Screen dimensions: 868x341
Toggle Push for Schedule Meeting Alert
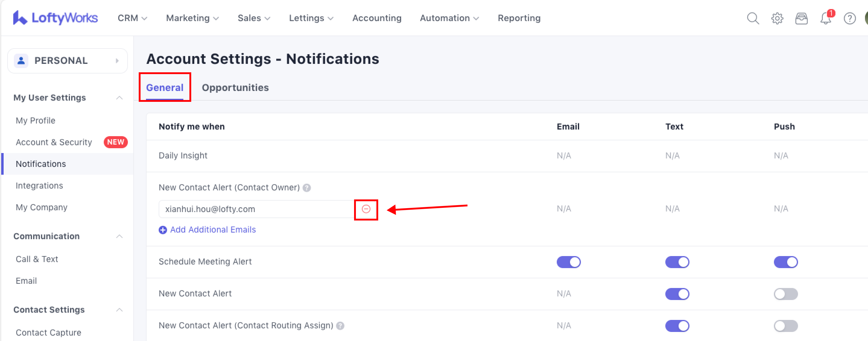(785, 262)
